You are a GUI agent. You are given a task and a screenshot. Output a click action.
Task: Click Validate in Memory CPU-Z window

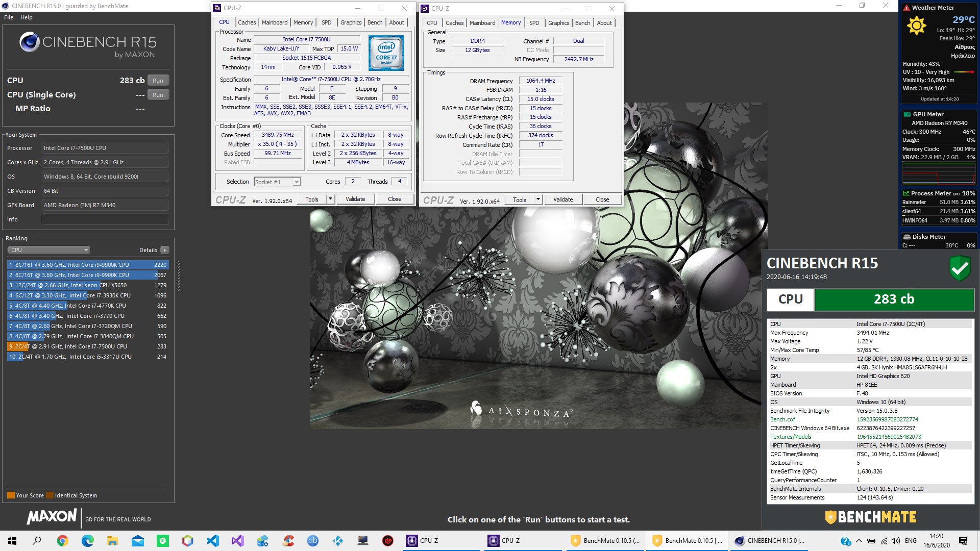pos(563,199)
